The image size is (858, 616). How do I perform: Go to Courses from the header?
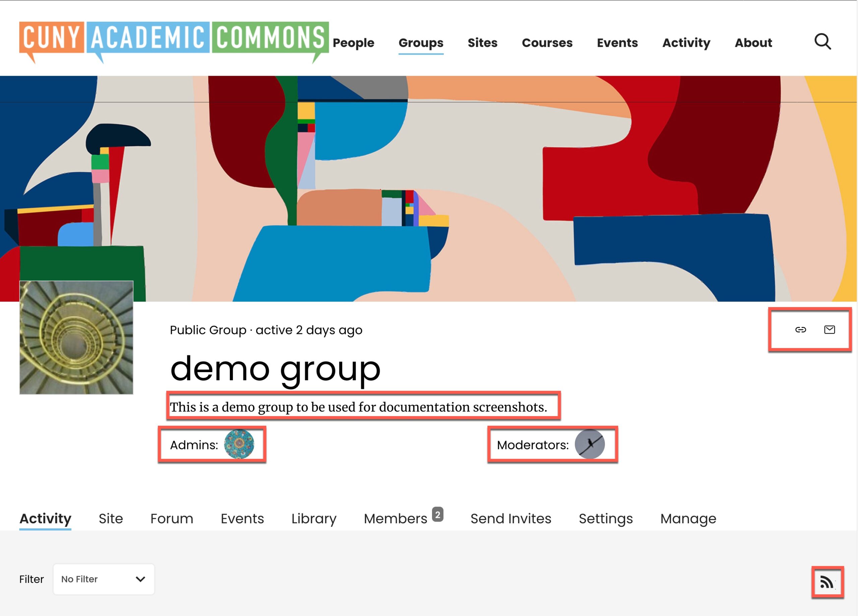[547, 43]
